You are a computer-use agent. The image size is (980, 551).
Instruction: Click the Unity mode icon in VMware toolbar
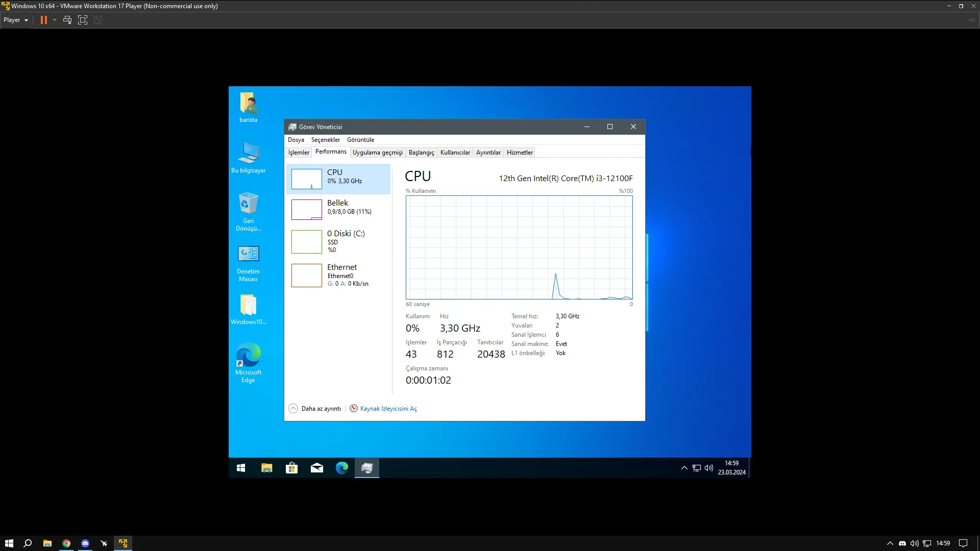point(98,20)
